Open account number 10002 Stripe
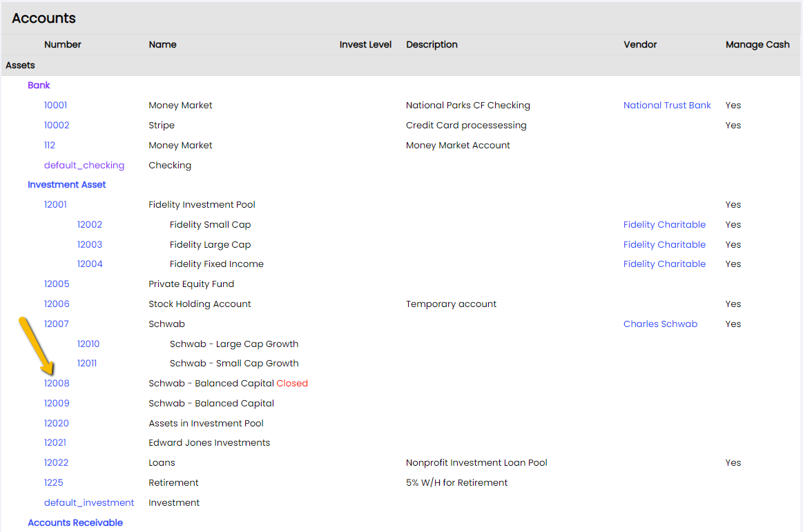803x532 pixels. [x=57, y=125]
